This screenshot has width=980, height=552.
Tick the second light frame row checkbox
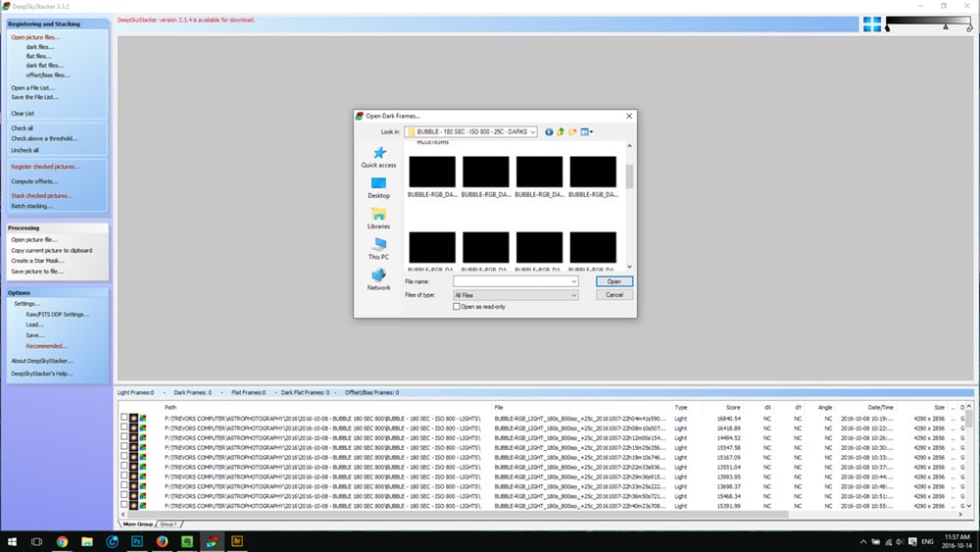[x=123, y=427]
